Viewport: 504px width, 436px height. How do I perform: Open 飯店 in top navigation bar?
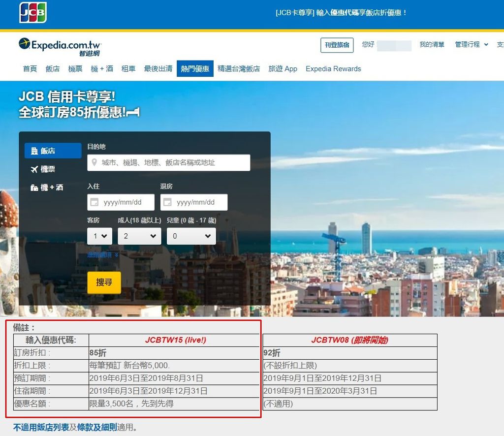click(x=52, y=69)
